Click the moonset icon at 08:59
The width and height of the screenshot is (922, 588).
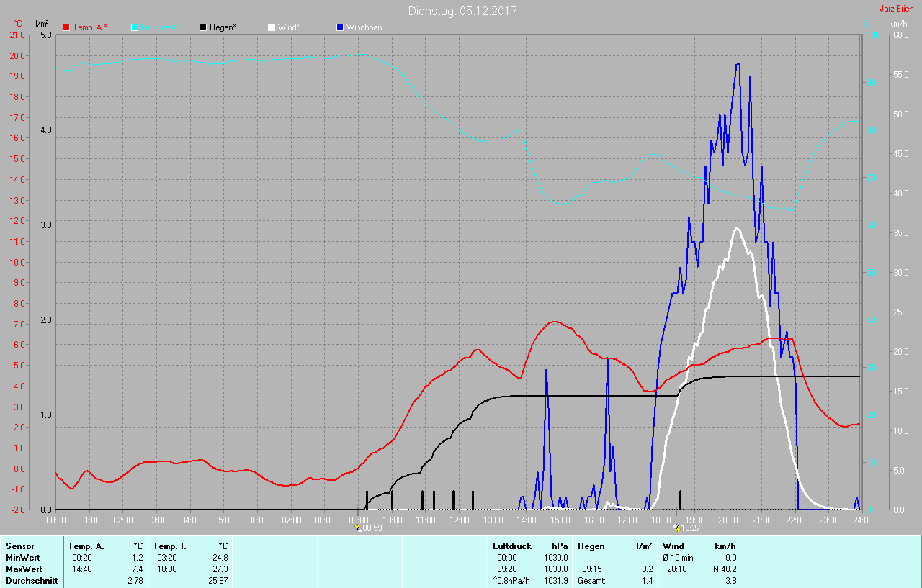tap(358, 528)
